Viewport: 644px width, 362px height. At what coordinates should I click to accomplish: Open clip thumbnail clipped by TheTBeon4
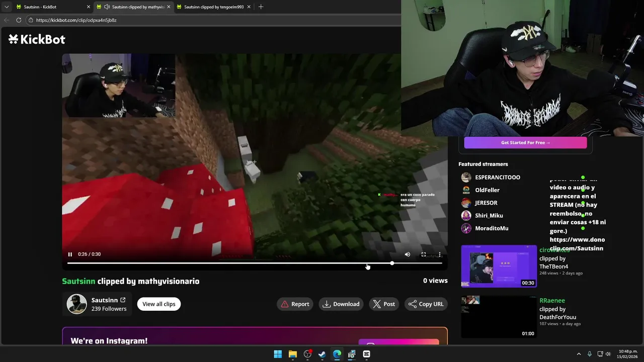499,266
